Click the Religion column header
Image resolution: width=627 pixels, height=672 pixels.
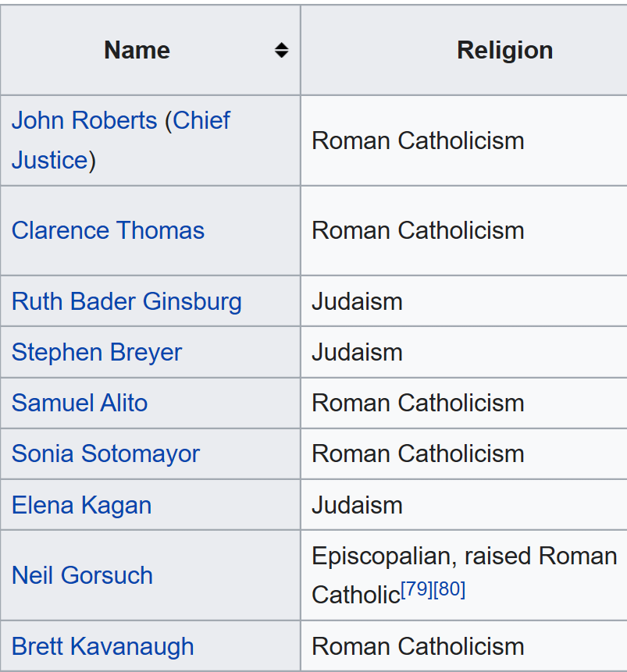[504, 51]
